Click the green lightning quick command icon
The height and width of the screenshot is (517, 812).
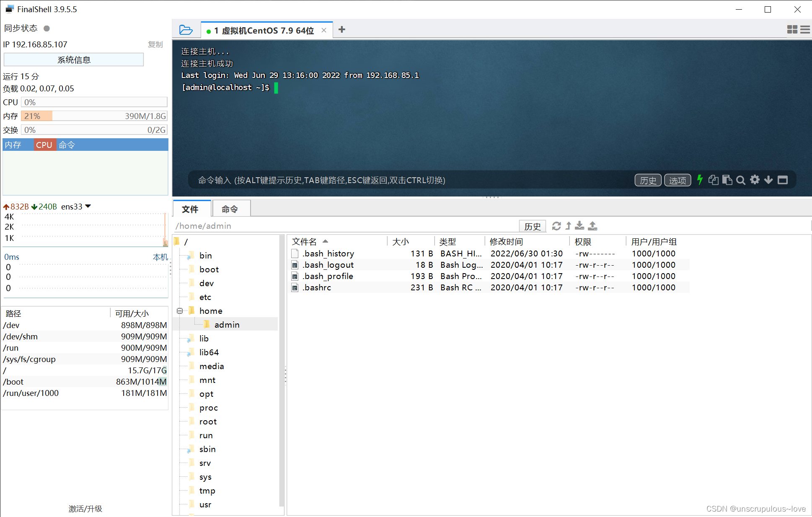700,180
